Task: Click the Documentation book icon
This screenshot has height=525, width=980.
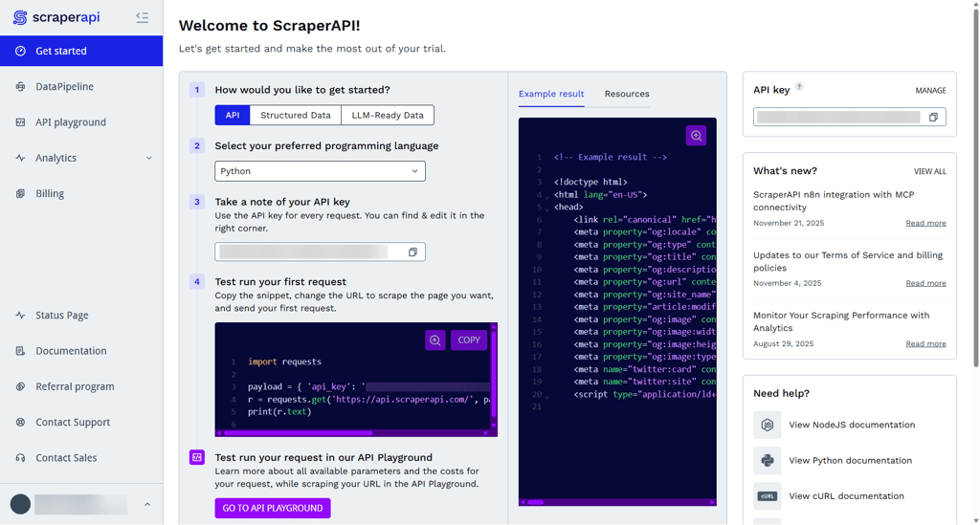Action: pyautogui.click(x=21, y=351)
